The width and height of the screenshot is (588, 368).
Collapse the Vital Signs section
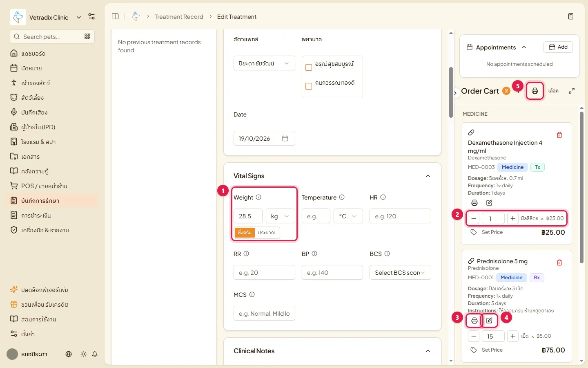(428, 176)
